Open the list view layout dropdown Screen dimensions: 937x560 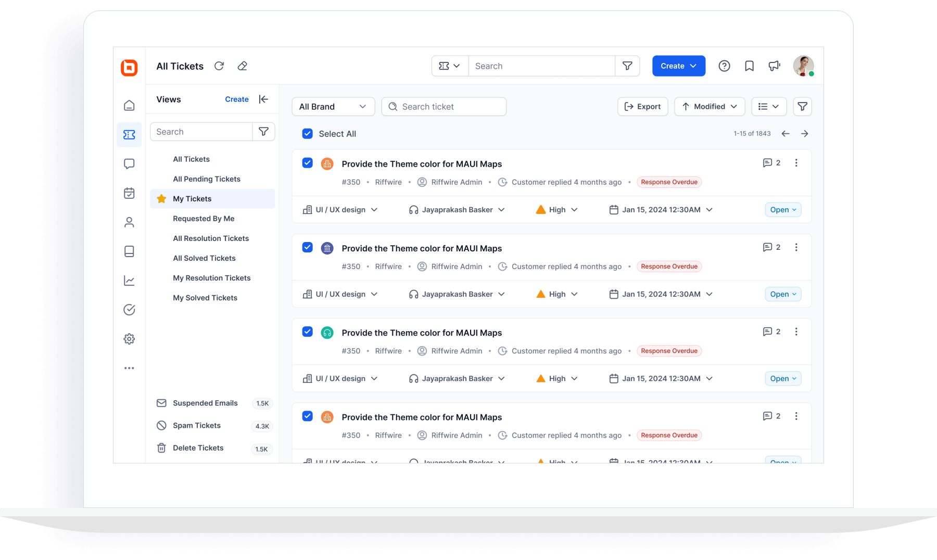pyautogui.click(x=769, y=107)
